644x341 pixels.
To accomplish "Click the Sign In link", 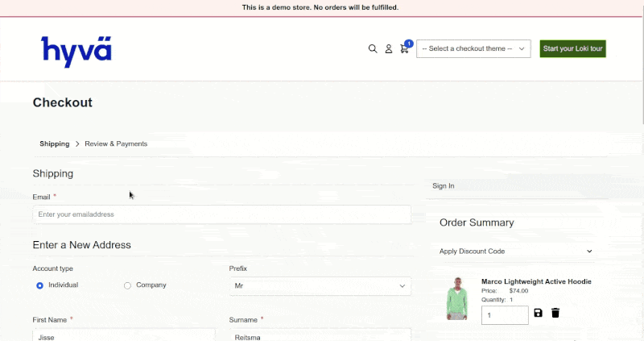I will point(444,186).
